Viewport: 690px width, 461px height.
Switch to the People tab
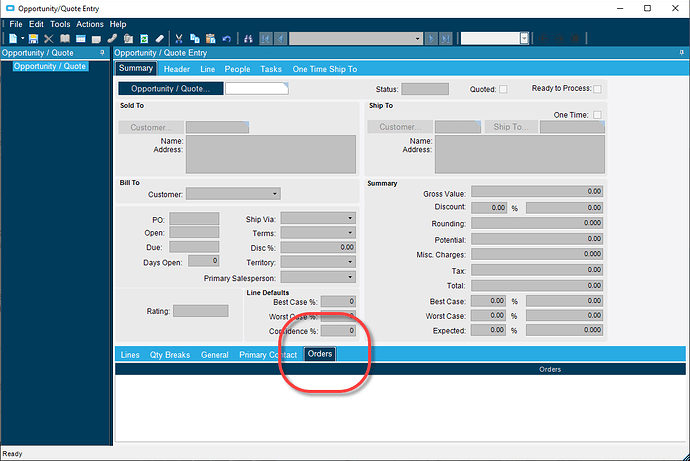pos(237,69)
